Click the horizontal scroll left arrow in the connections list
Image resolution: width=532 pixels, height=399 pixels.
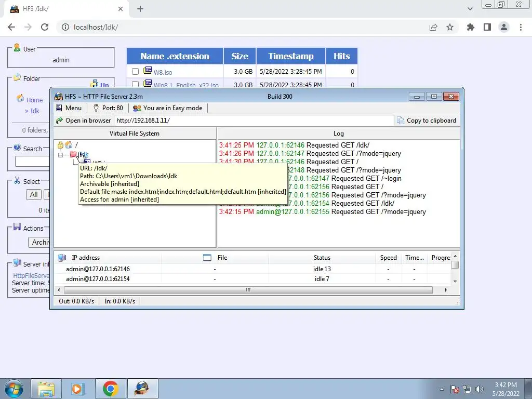point(59,290)
